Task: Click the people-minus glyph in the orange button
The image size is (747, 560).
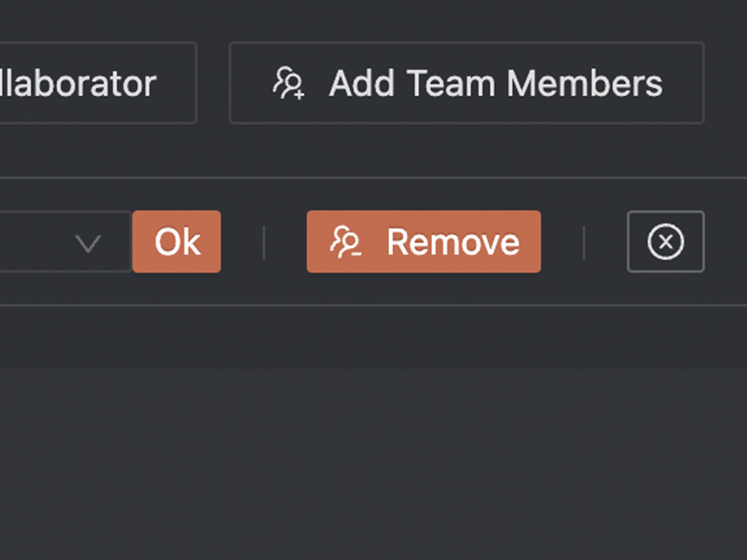Action: tap(345, 242)
